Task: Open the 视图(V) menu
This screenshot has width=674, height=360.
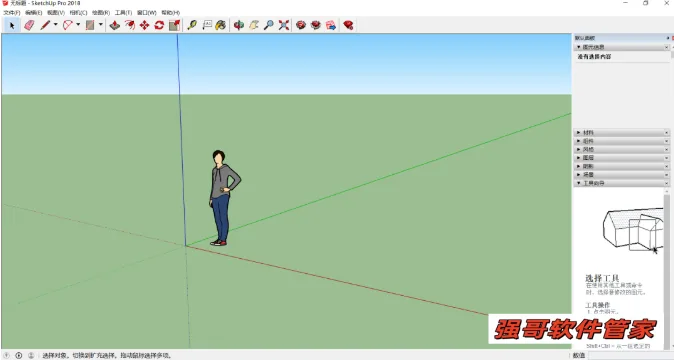Action: (x=56, y=13)
